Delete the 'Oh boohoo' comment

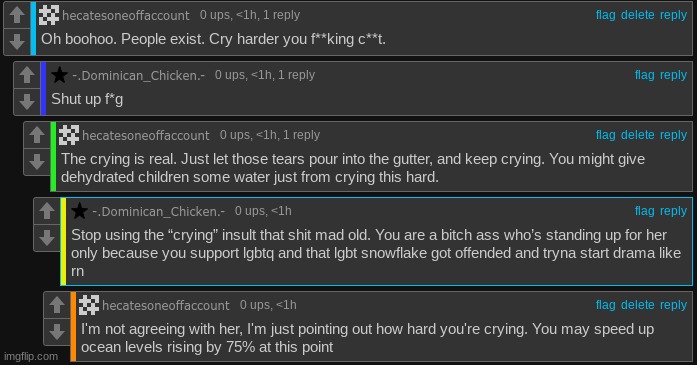[637, 15]
